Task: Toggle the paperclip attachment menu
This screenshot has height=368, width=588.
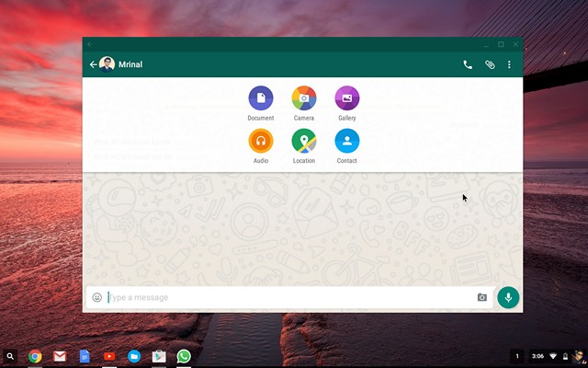Action: (x=490, y=64)
